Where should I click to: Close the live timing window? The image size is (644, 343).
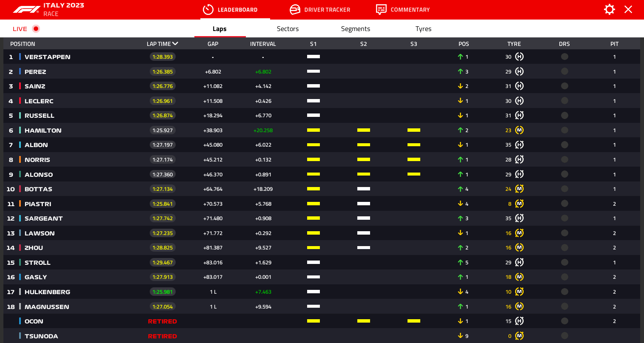tap(628, 9)
